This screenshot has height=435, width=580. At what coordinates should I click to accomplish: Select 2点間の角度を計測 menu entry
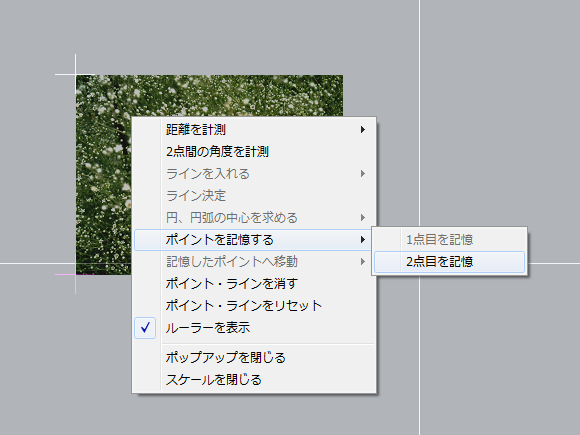254,152
